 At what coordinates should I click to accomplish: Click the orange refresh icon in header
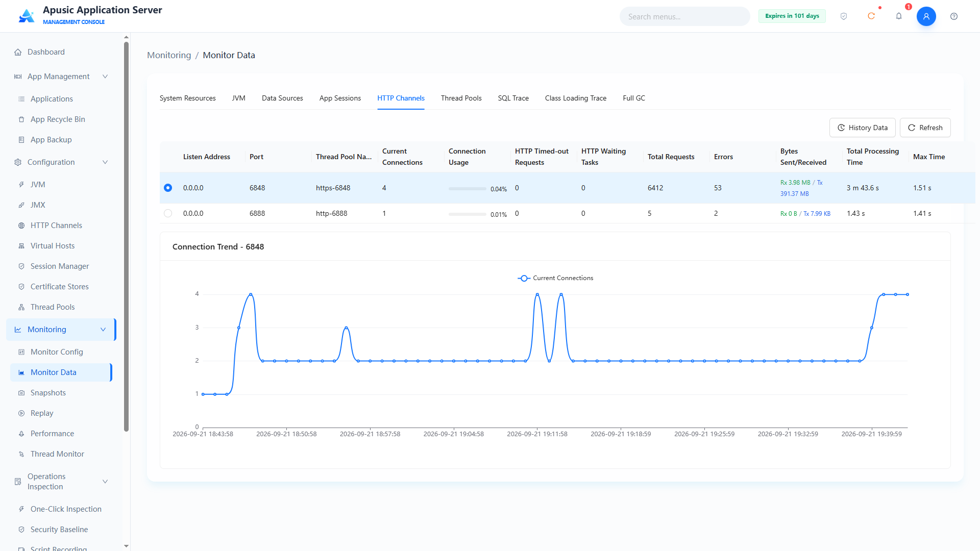coord(871,16)
